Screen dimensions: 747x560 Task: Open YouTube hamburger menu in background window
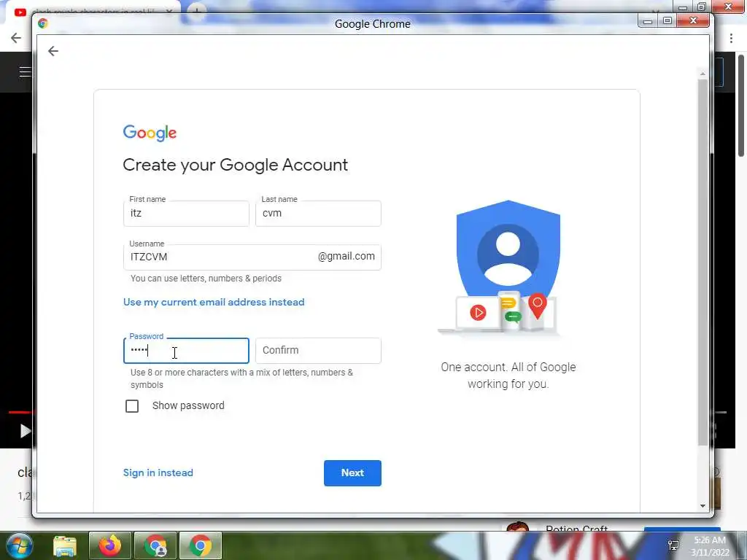pos(25,72)
